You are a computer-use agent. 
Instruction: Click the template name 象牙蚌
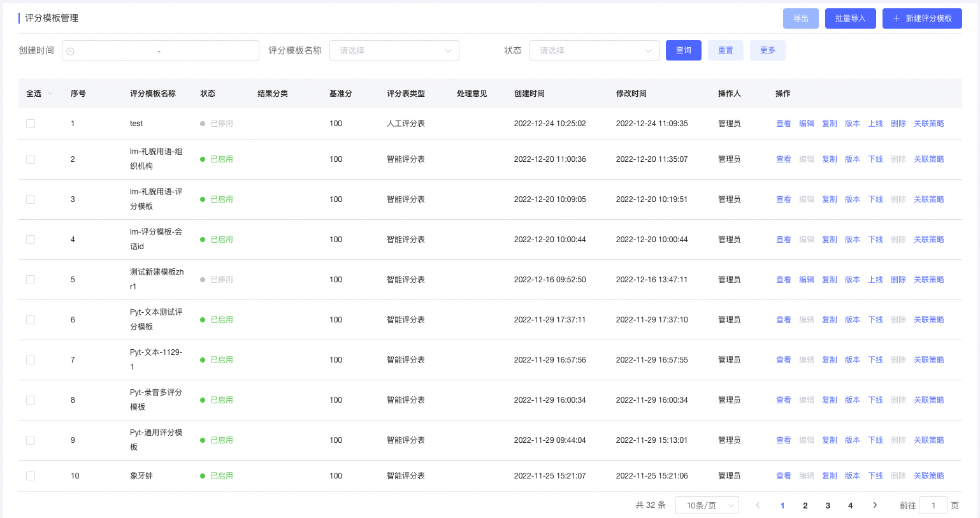click(141, 476)
